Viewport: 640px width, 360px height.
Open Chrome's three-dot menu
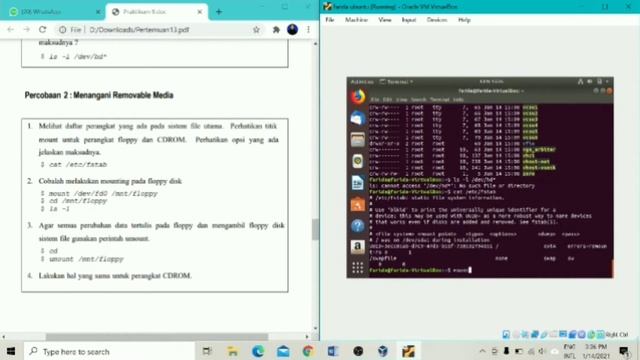pyautogui.click(x=309, y=30)
